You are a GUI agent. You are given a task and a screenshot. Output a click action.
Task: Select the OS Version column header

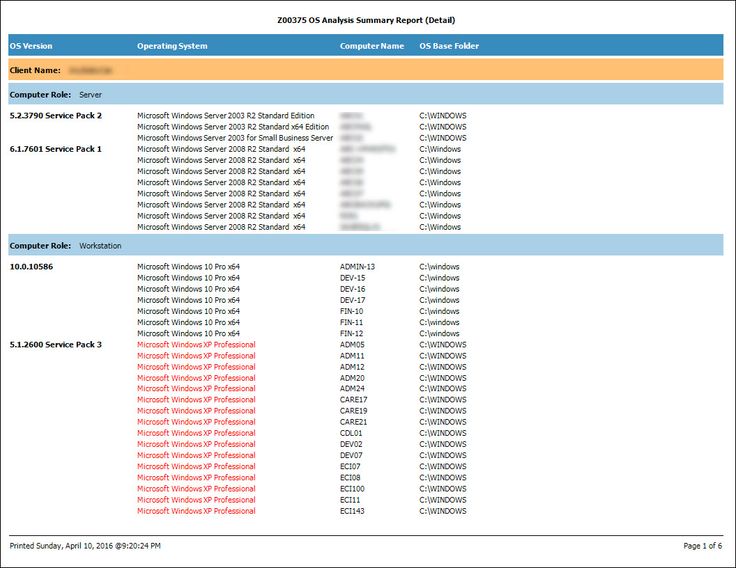point(31,46)
